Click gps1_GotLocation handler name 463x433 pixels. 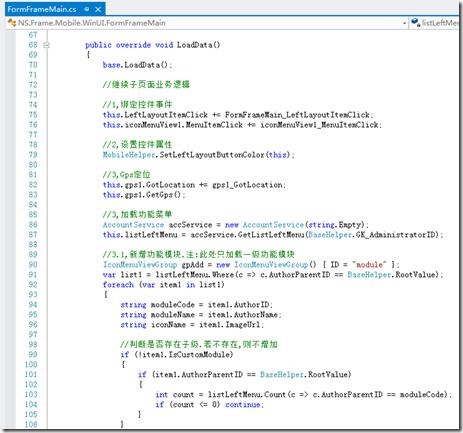[x=247, y=185]
